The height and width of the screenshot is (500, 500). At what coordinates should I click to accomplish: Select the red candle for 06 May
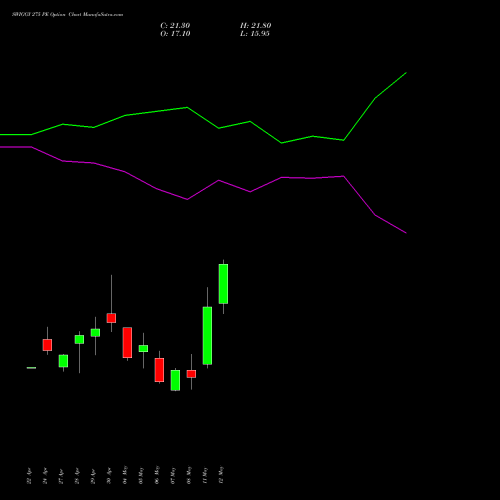coord(159,370)
